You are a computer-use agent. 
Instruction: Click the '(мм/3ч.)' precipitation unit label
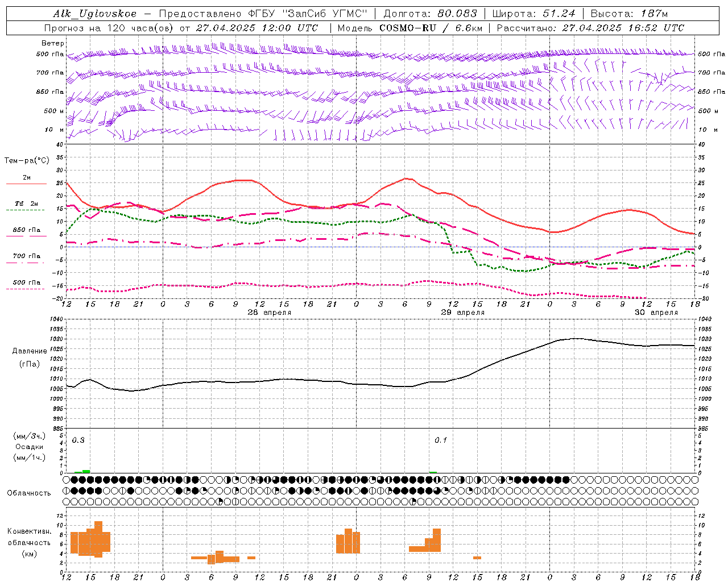30,436
